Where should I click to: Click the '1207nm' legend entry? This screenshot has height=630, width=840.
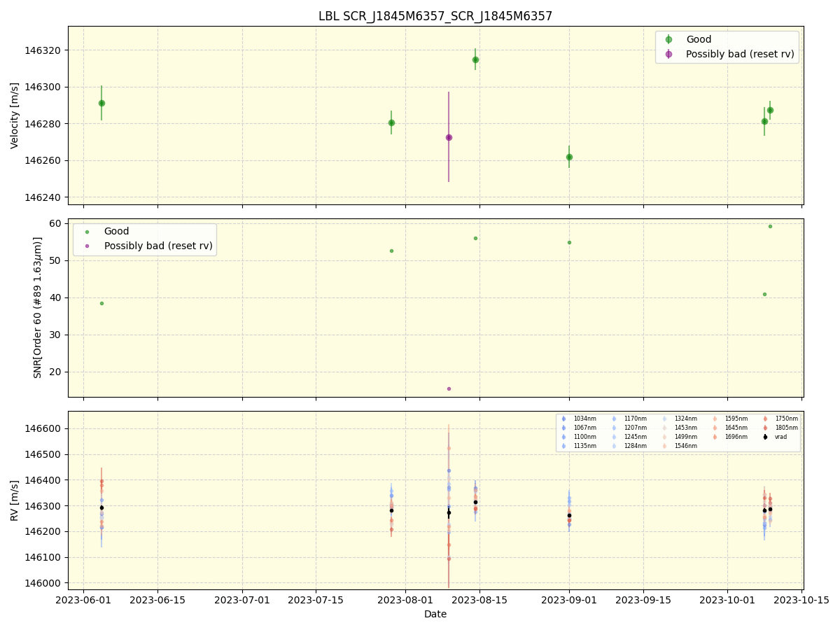[636, 428]
